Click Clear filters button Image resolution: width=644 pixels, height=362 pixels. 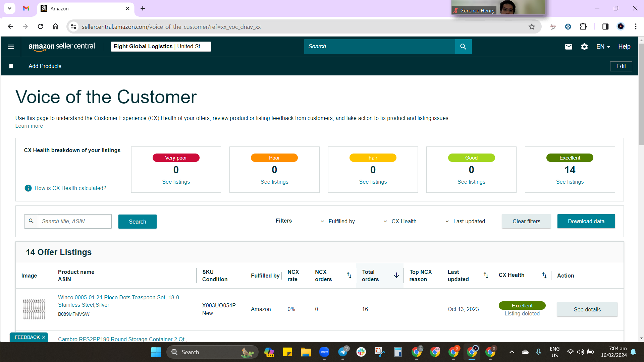(526, 221)
